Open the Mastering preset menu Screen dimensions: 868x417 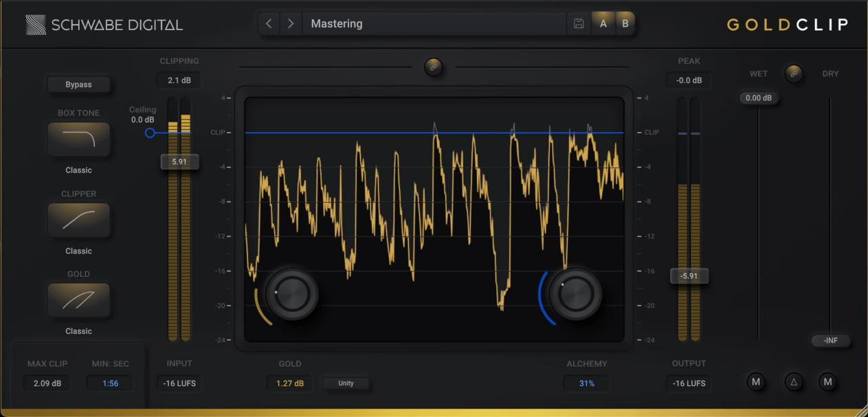[x=434, y=23]
